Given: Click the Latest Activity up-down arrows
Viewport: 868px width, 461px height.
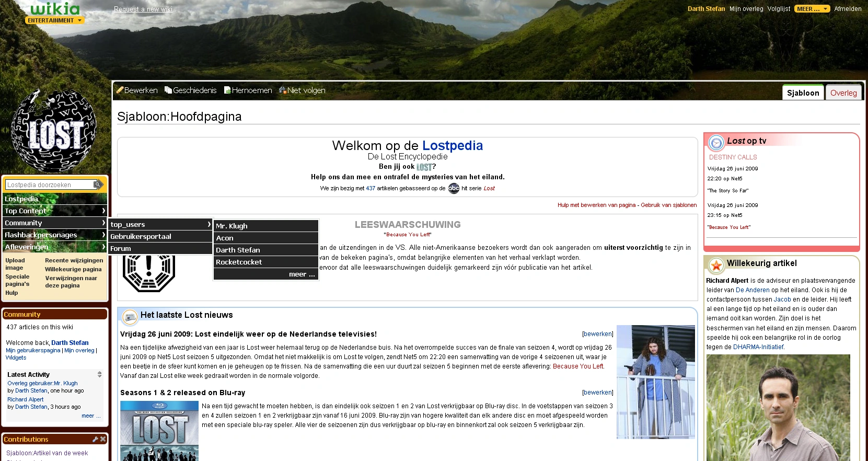Looking at the screenshot, I should [x=99, y=374].
